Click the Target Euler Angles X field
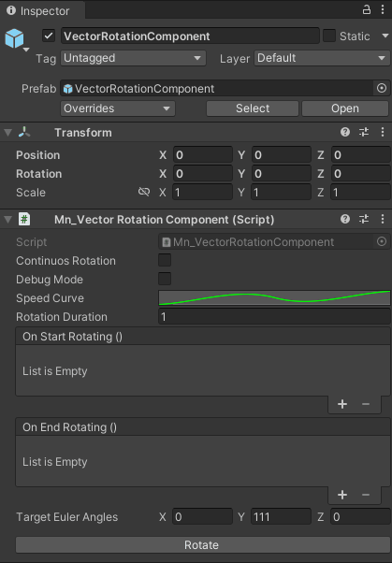The width and height of the screenshot is (392, 563). tap(203, 516)
